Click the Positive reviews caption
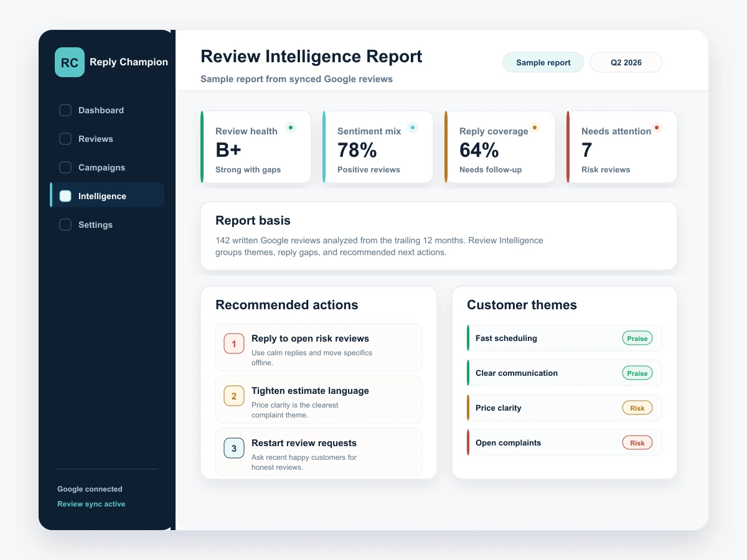The width and height of the screenshot is (747, 560). (369, 170)
